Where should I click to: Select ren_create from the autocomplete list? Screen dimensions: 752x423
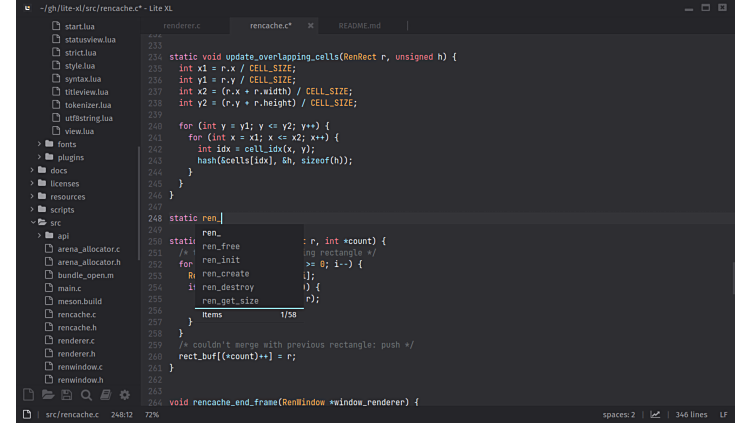pyautogui.click(x=225, y=273)
